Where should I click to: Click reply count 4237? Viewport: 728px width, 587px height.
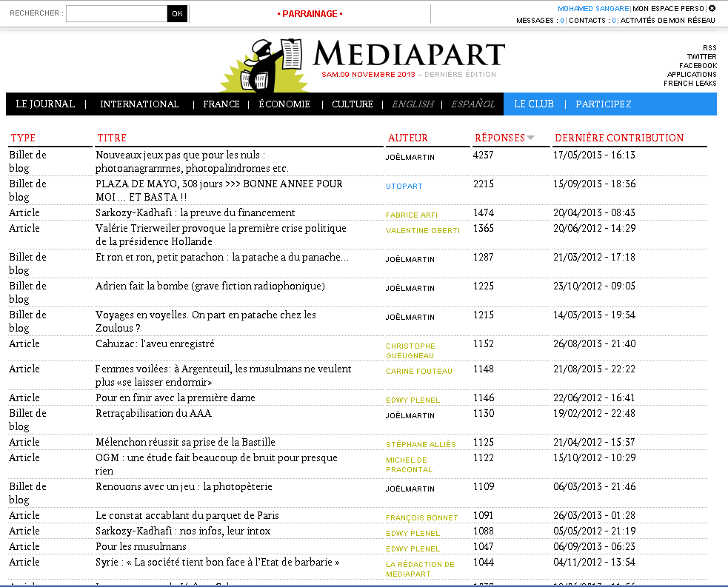tap(483, 155)
